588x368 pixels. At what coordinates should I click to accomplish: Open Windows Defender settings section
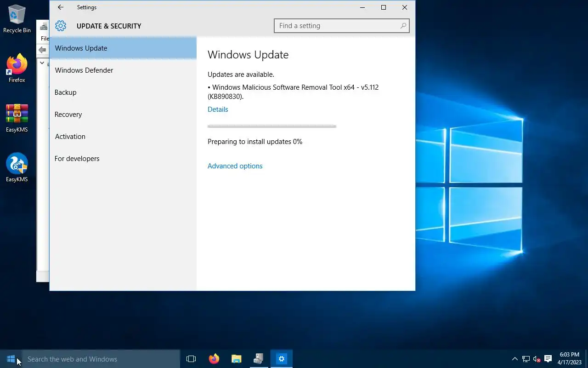click(x=123, y=70)
